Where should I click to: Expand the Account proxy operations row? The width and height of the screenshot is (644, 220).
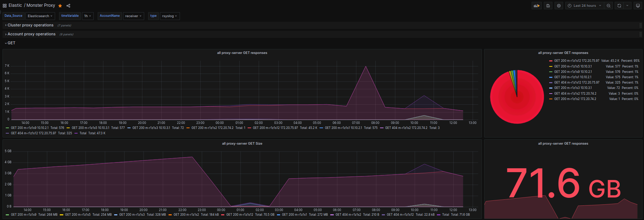(31, 34)
